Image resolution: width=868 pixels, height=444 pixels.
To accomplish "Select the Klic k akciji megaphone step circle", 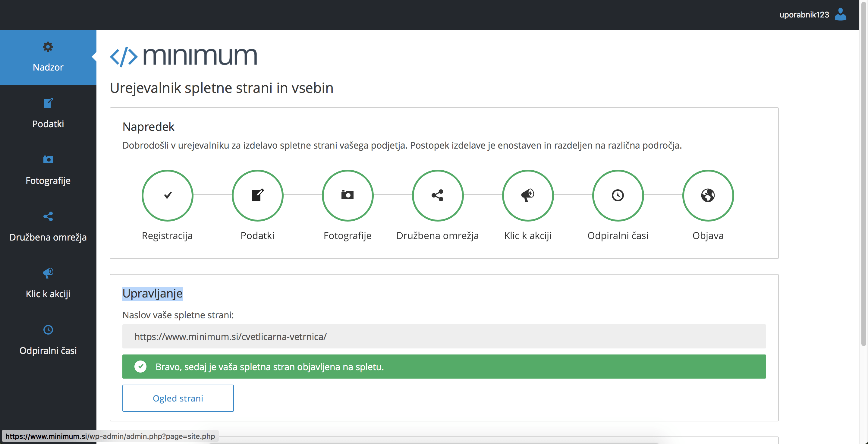I will 528,195.
